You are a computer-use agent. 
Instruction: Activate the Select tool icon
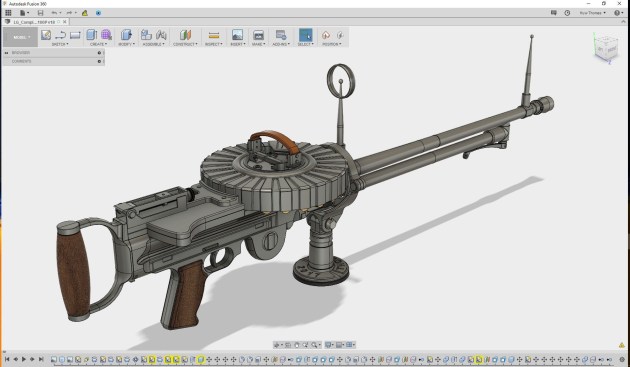point(305,35)
